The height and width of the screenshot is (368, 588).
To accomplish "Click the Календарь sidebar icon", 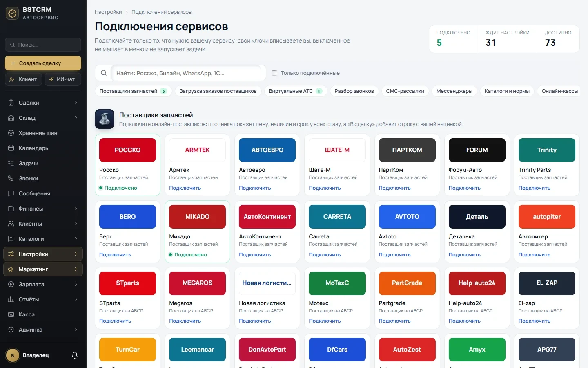I will (x=11, y=148).
